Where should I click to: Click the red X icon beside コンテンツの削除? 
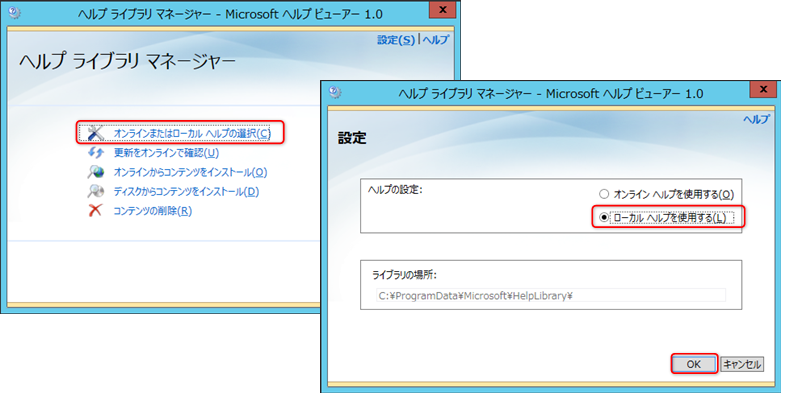point(95,210)
